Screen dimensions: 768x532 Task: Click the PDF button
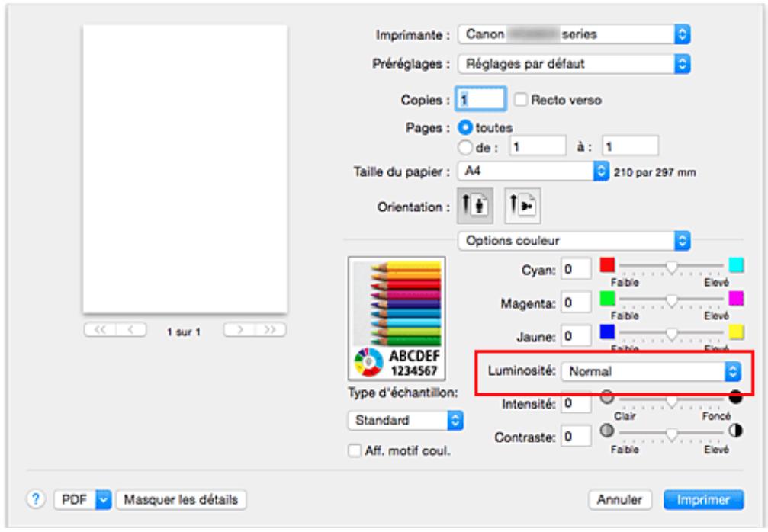pyautogui.click(x=75, y=500)
